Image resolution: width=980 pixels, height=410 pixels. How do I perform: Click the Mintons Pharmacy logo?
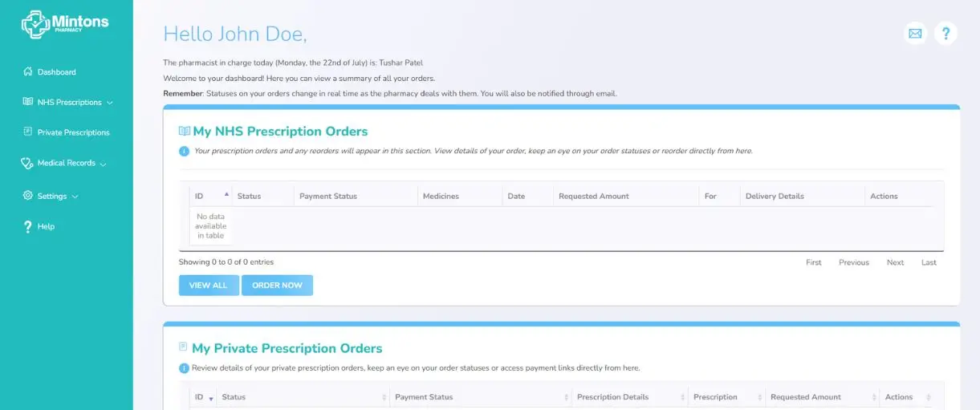coord(65,24)
